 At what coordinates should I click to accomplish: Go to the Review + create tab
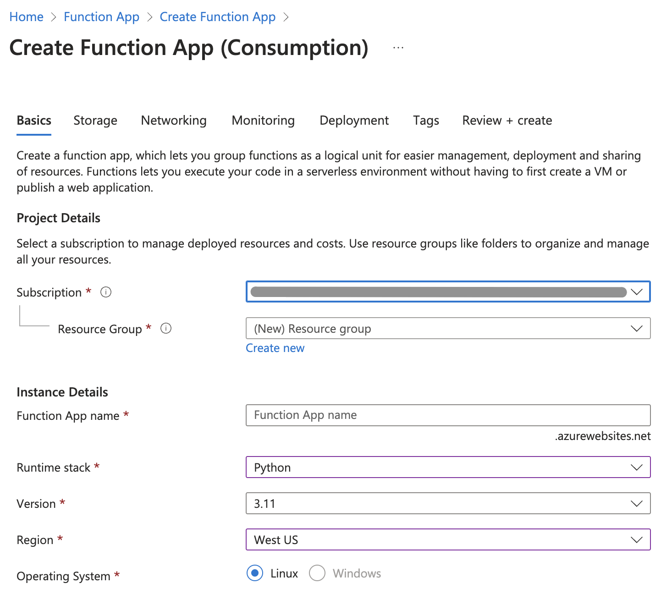click(507, 120)
